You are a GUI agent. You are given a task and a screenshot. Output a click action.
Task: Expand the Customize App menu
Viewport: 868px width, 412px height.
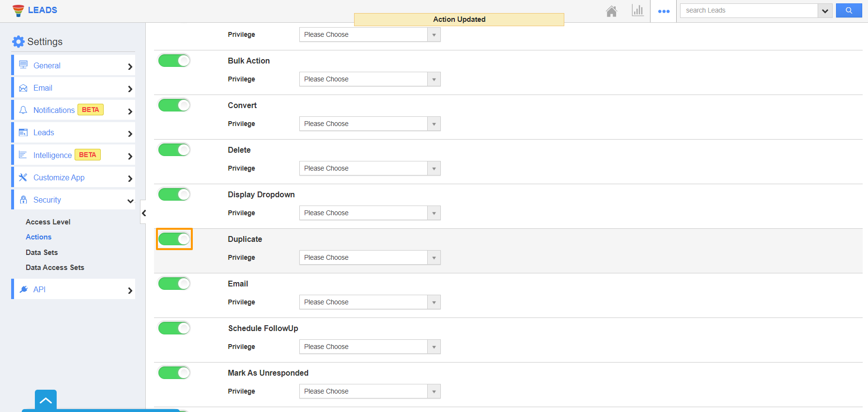pyautogui.click(x=74, y=177)
